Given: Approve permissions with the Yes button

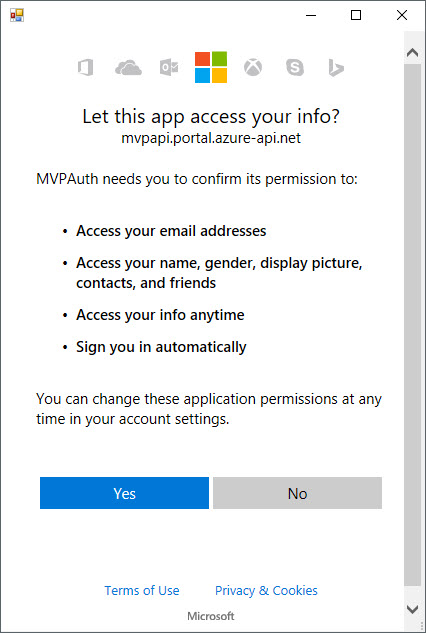Looking at the screenshot, I should point(124,493).
